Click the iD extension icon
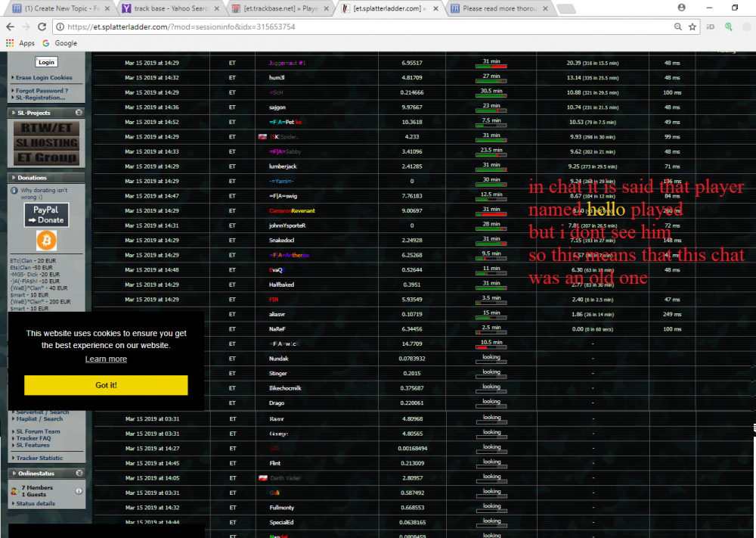The image size is (756, 538). (710, 26)
